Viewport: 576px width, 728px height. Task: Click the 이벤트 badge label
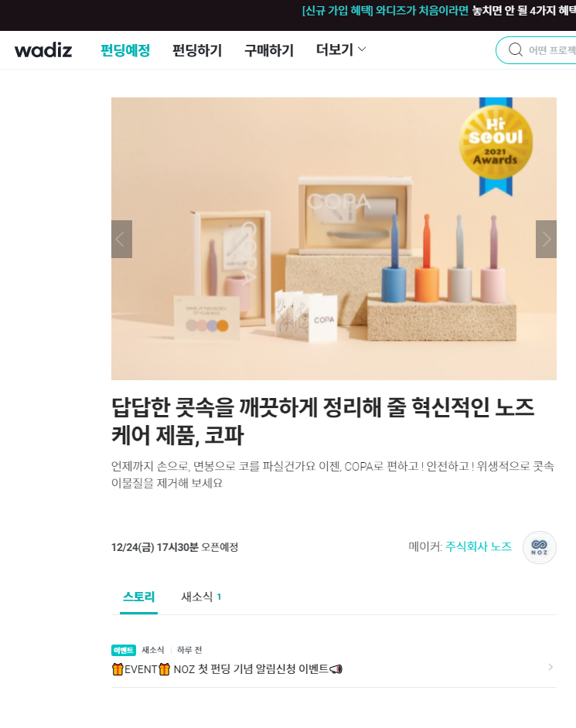click(123, 650)
